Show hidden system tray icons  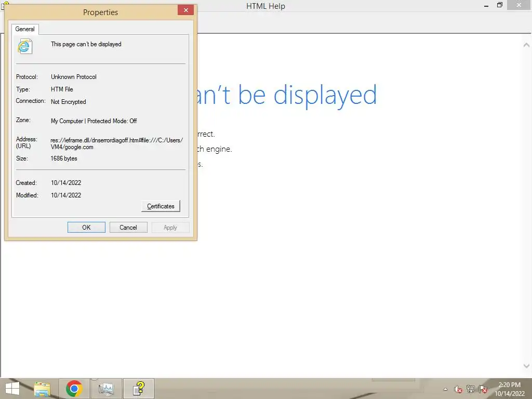coord(445,389)
